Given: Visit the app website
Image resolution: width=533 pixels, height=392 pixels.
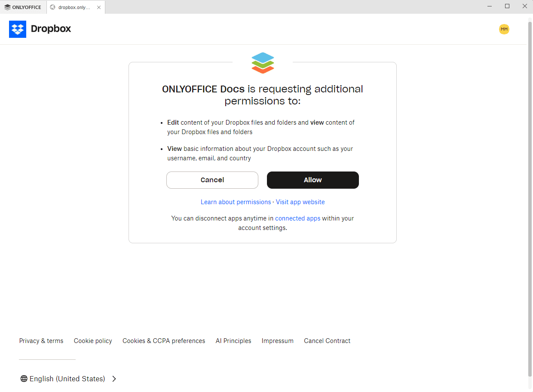Looking at the screenshot, I should pyautogui.click(x=300, y=202).
